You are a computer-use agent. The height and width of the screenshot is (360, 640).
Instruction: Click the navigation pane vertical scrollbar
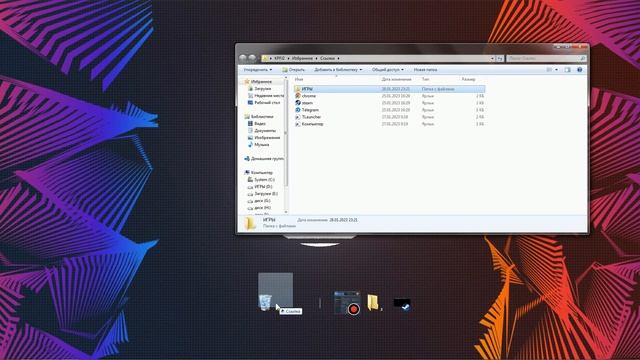pos(286,145)
